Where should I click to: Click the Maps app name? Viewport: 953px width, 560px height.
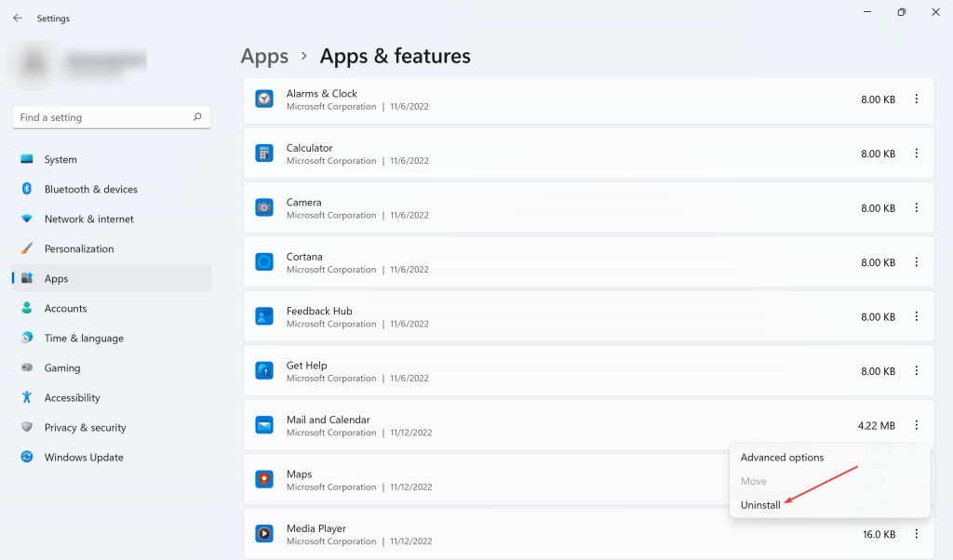[299, 473]
